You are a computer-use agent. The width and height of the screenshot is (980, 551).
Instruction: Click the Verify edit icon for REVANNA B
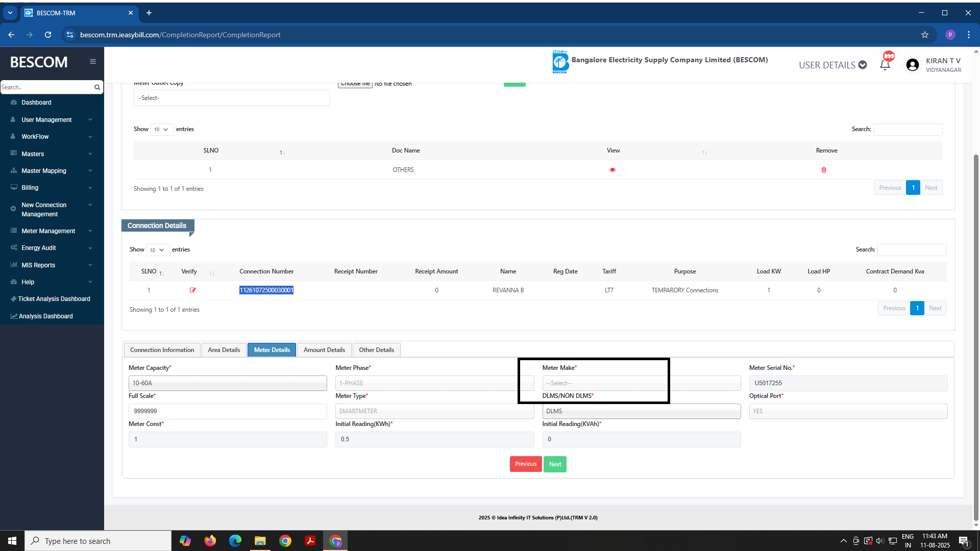pyautogui.click(x=192, y=290)
